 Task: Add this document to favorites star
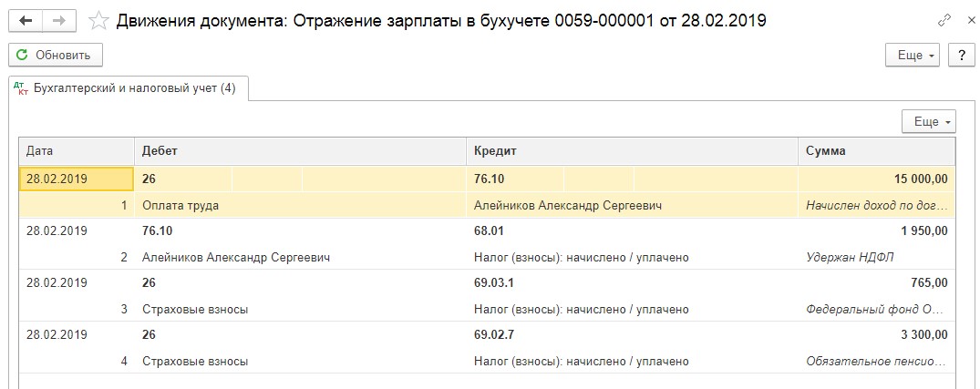(x=100, y=20)
